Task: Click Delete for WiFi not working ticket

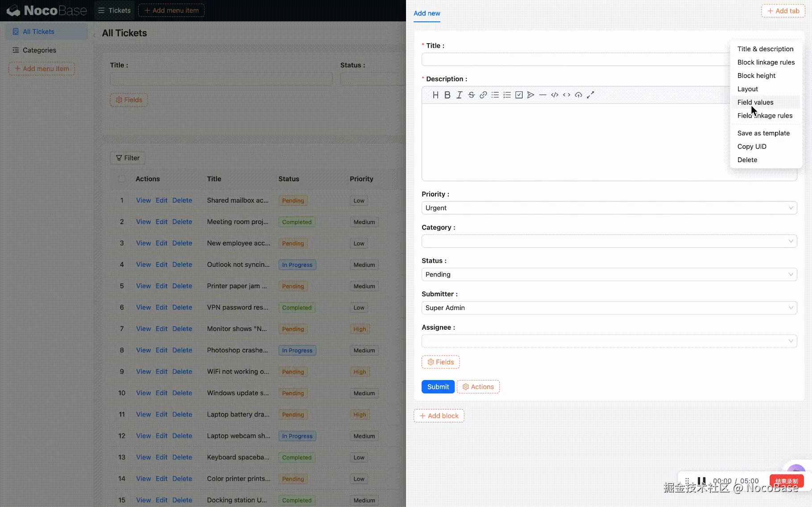Action: point(182,372)
